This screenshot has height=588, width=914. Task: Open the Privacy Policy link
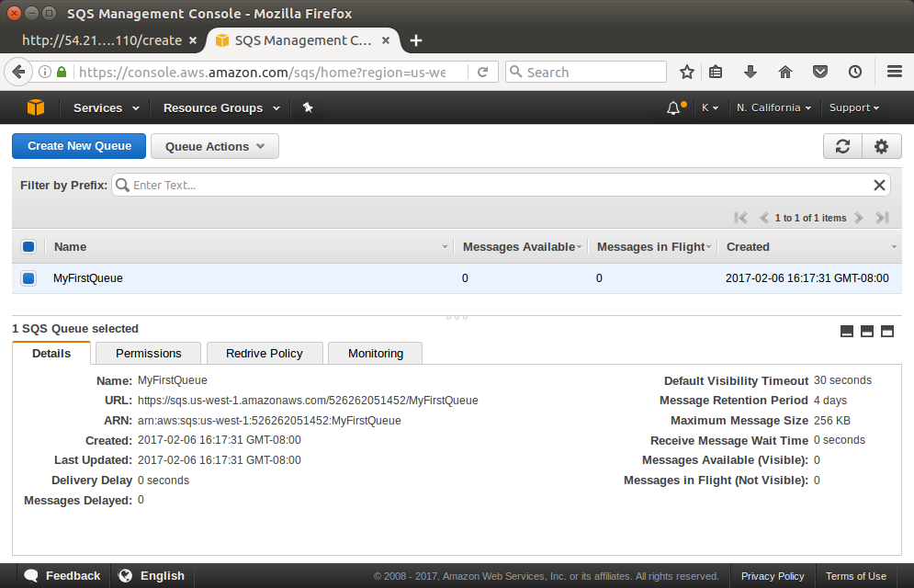click(x=773, y=576)
